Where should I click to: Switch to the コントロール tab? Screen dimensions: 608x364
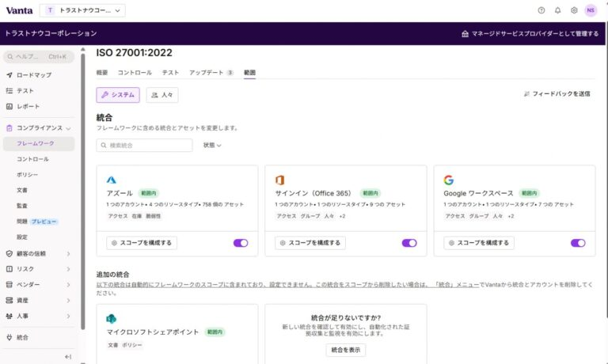pyautogui.click(x=135, y=73)
